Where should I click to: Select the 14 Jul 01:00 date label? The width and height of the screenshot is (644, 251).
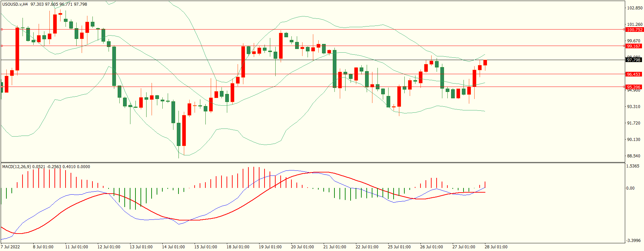point(173,247)
